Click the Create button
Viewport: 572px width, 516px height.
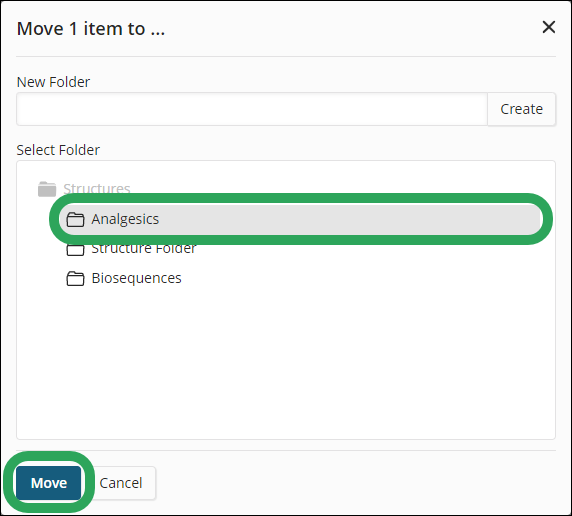coord(521,109)
